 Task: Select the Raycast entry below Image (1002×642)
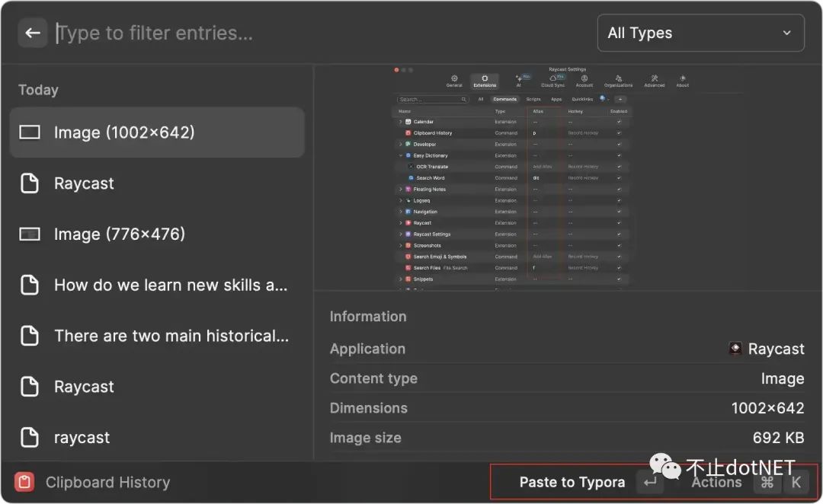(x=157, y=183)
